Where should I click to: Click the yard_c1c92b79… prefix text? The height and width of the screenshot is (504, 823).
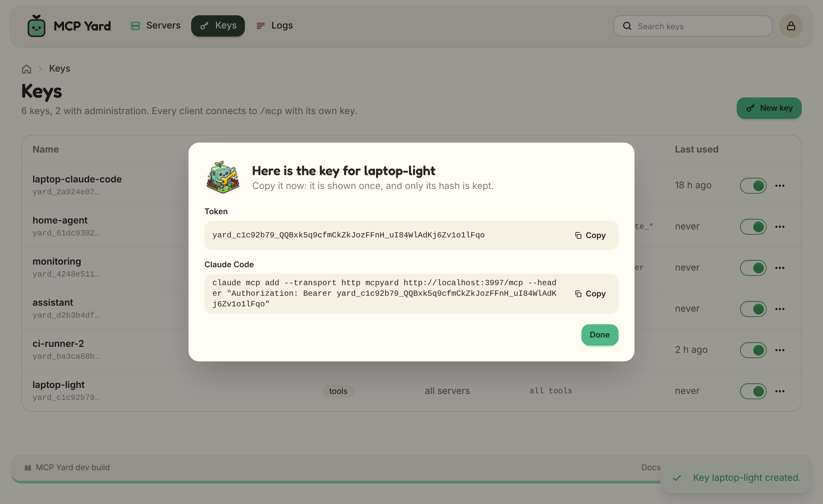[66, 397]
